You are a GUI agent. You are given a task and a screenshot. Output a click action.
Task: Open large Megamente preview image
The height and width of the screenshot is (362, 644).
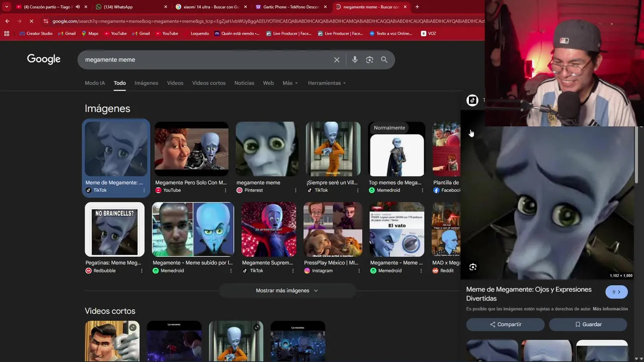click(547, 203)
